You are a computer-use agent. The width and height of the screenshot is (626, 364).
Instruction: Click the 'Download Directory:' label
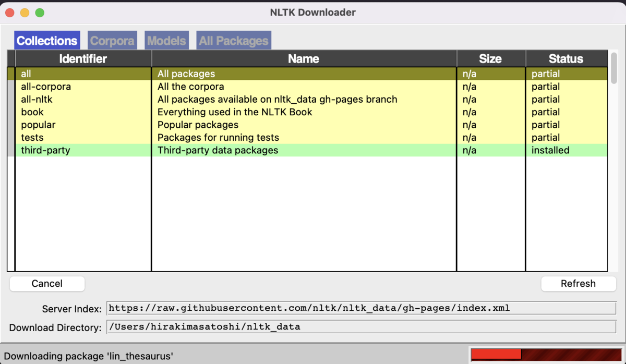point(55,328)
